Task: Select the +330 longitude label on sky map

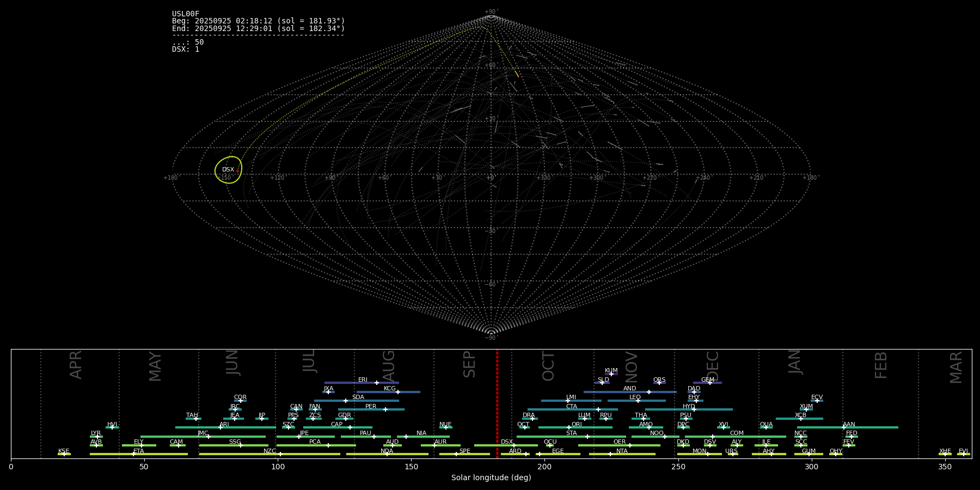Action: point(543,178)
